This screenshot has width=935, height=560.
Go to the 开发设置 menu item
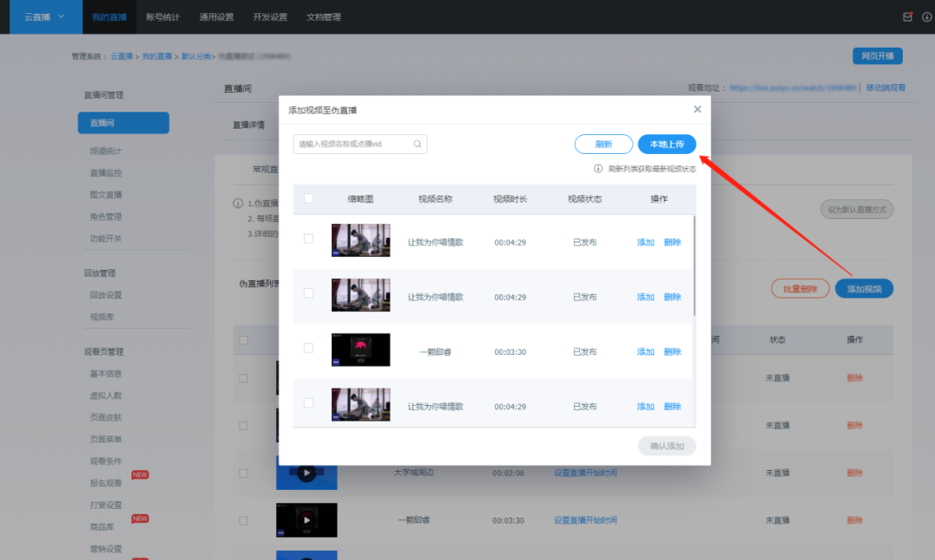(x=270, y=16)
